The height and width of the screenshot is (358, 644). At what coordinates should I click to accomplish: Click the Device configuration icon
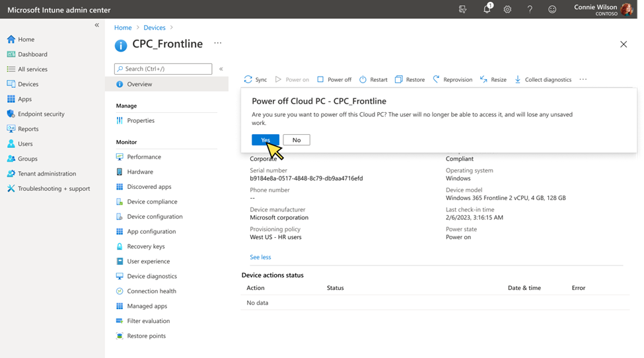tap(120, 217)
